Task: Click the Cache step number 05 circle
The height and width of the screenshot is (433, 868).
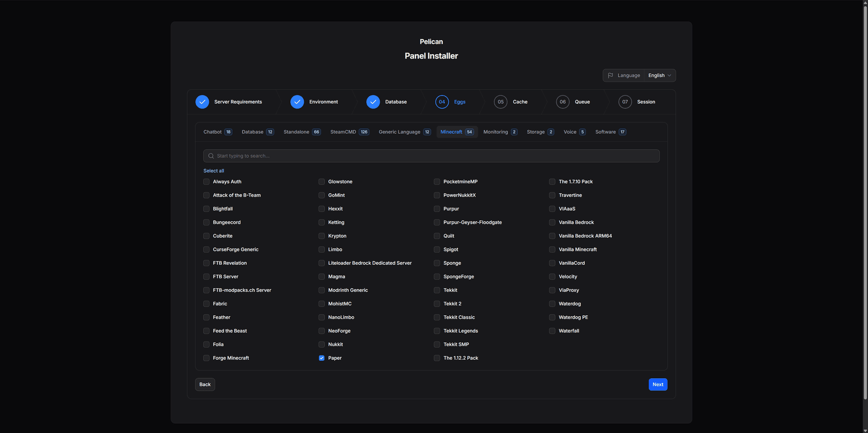Action: click(501, 102)
